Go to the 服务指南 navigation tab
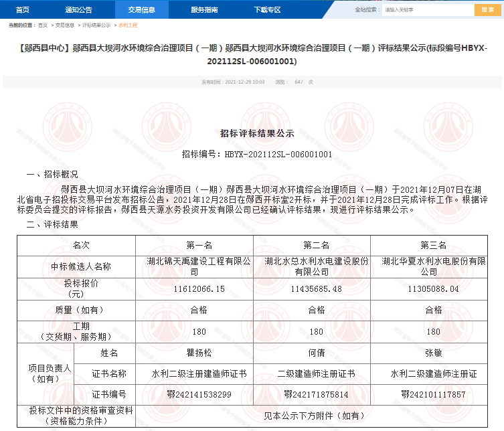 pos(204,9)
